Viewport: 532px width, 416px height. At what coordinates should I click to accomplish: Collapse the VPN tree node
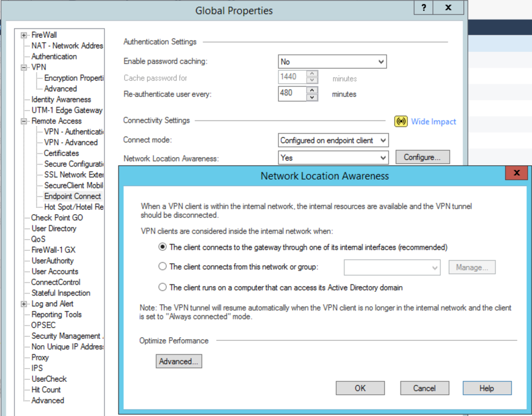pyautogui.click(x=24, y=68)
